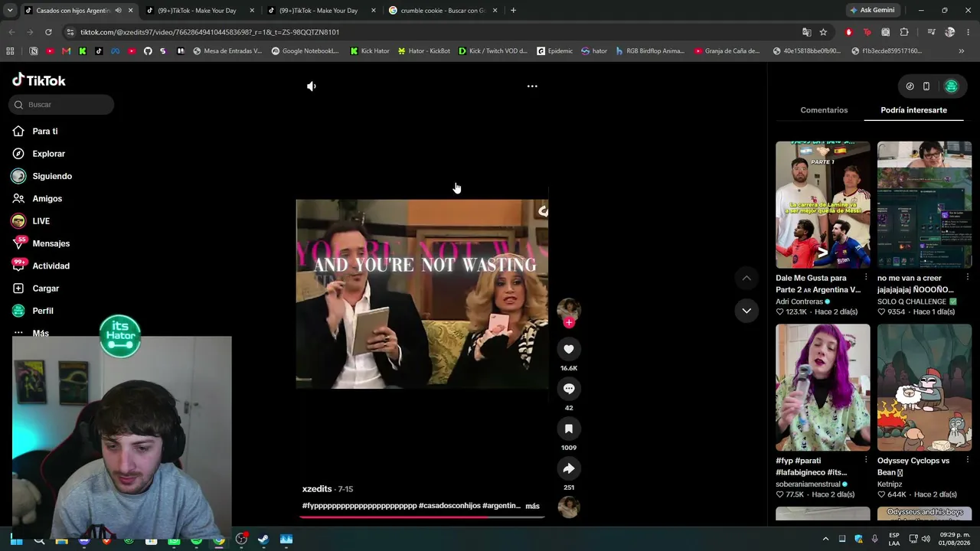
Task: Open the #casadosconhijos hashtag link
Action: [x=449, y=506]
